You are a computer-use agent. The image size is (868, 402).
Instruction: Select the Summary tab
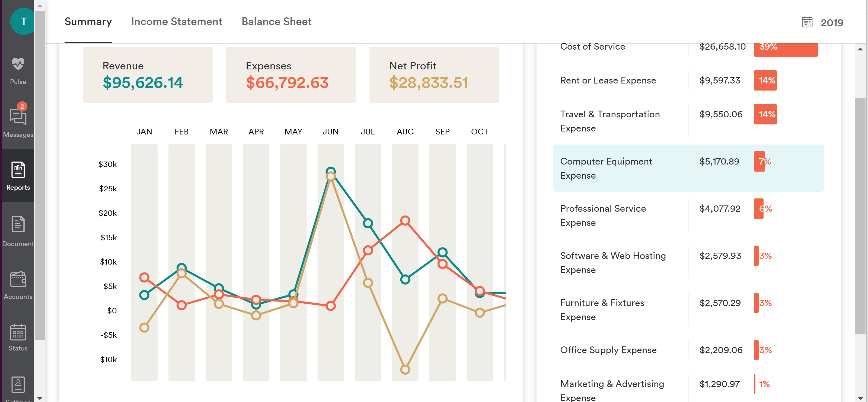pyautogui.click(x=88, y=21)
